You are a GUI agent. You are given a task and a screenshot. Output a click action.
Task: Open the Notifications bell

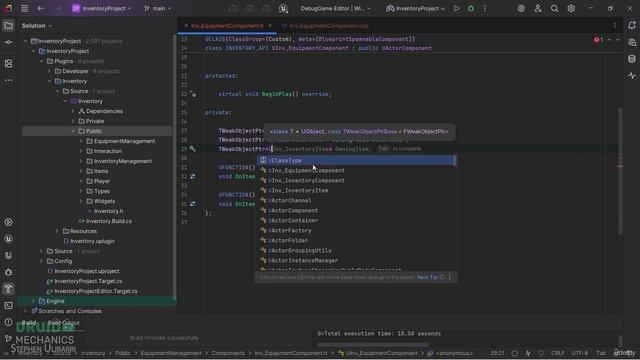pyautogui.click(x=632, y=26)
